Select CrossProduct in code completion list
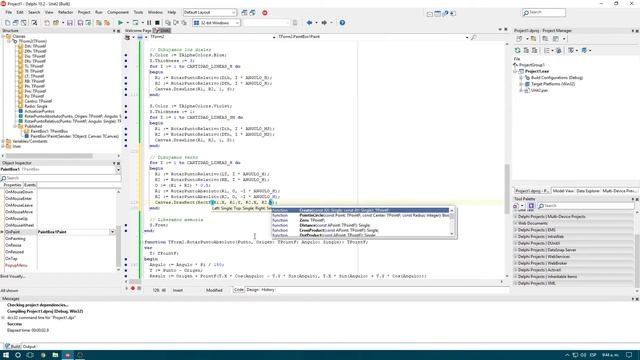This screenshot has width=640, height=360. [360, 230]
